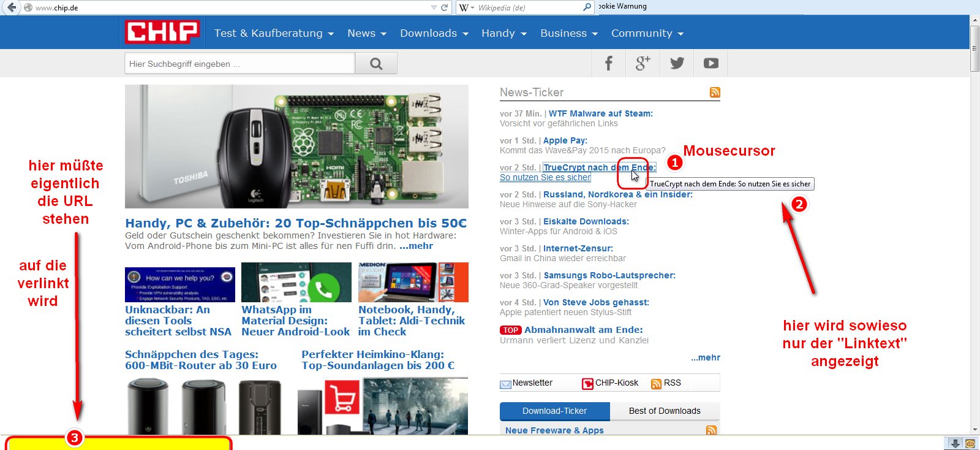The width and height of the screenshot is (980, 450).
Task: Select the Download-Ticker tab
Action: tap(554, 411)
